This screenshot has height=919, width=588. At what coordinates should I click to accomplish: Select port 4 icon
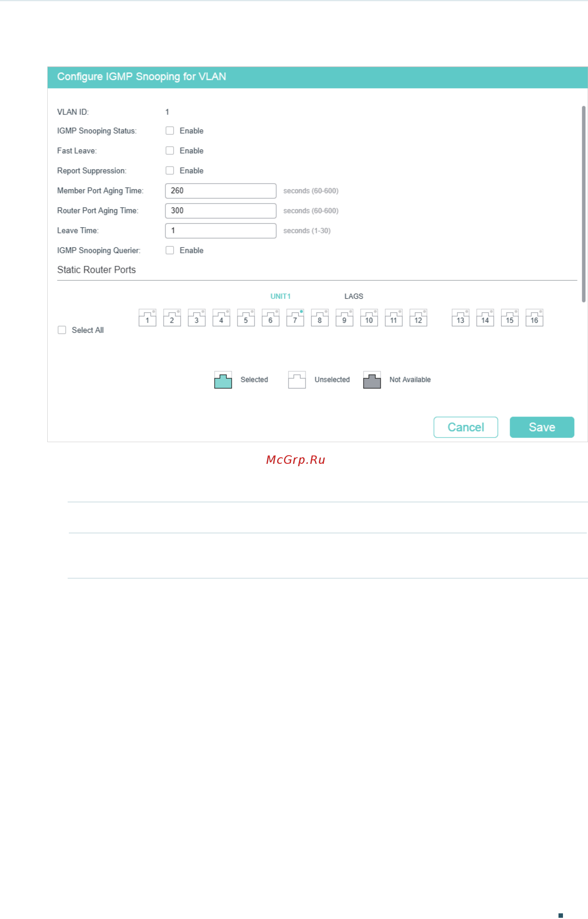tap(221, 318)
